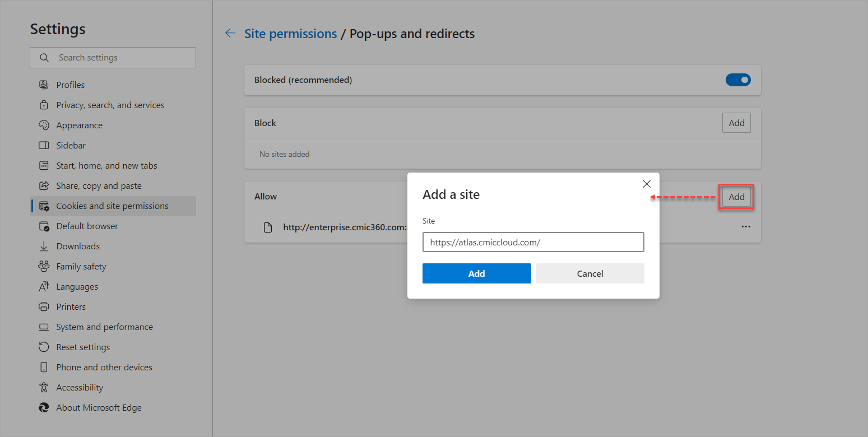Click the Languages icon
The image size is (868, 437).
[44, 287]
